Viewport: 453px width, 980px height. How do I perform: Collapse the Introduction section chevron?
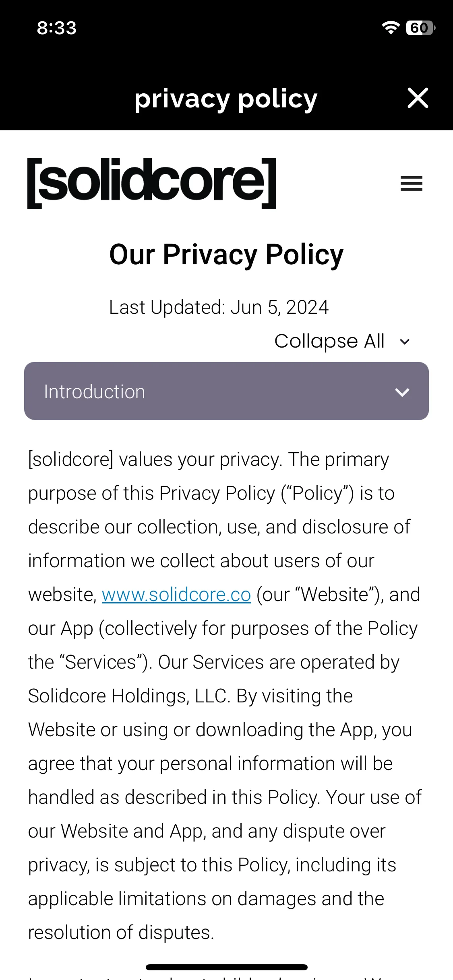402,392
